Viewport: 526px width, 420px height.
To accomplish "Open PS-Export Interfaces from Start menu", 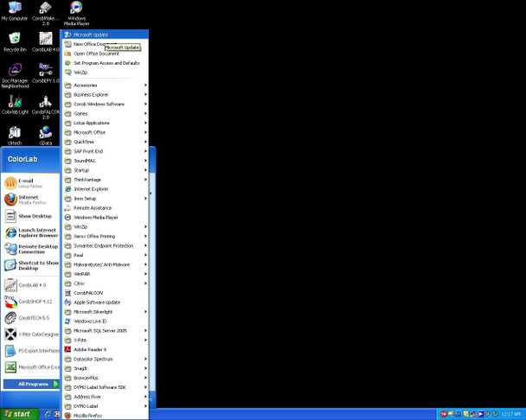I will coord(31,351).
